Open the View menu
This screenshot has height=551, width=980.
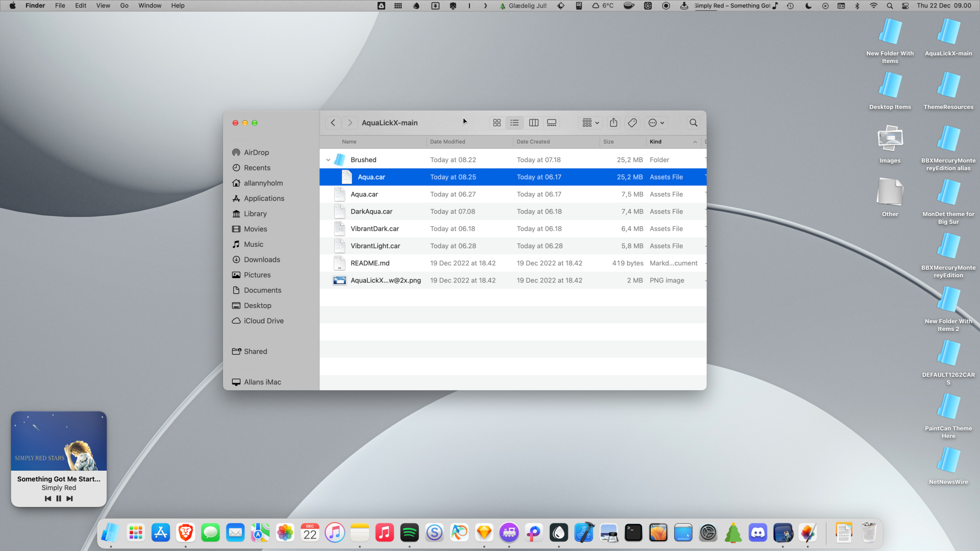pyautogui.click(x=103, y=6)
